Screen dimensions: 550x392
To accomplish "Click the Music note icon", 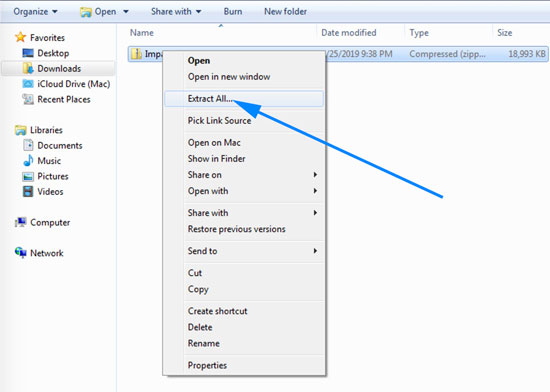I will click(x=28, y=161).
